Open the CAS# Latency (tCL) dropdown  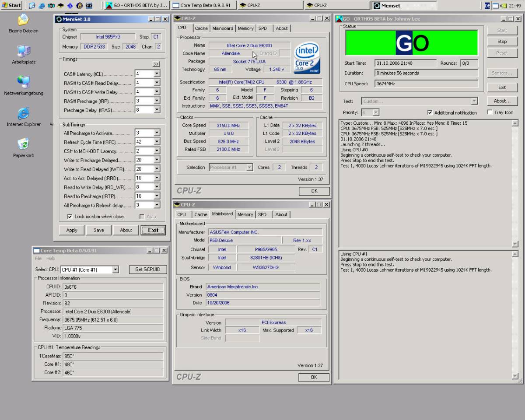[x=157, y=74]
